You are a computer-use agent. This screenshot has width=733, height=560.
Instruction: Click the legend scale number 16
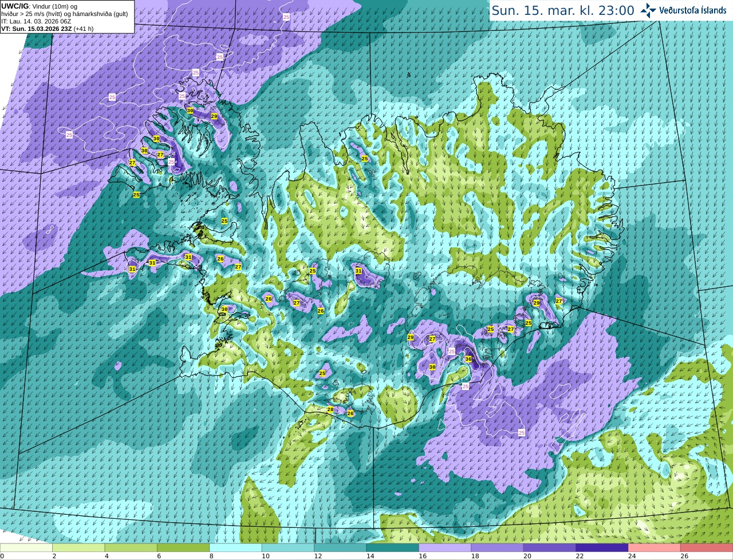(422, 556)
